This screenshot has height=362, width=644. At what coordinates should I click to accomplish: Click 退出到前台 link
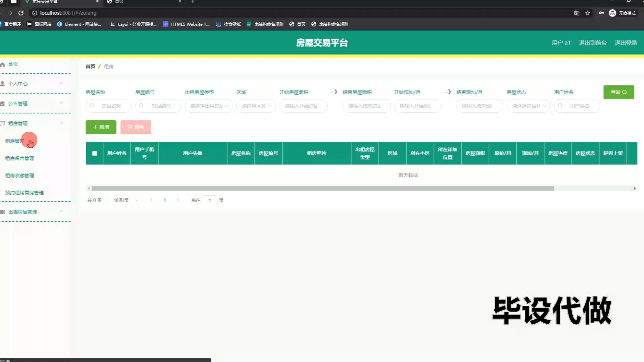tap(593, 43)
